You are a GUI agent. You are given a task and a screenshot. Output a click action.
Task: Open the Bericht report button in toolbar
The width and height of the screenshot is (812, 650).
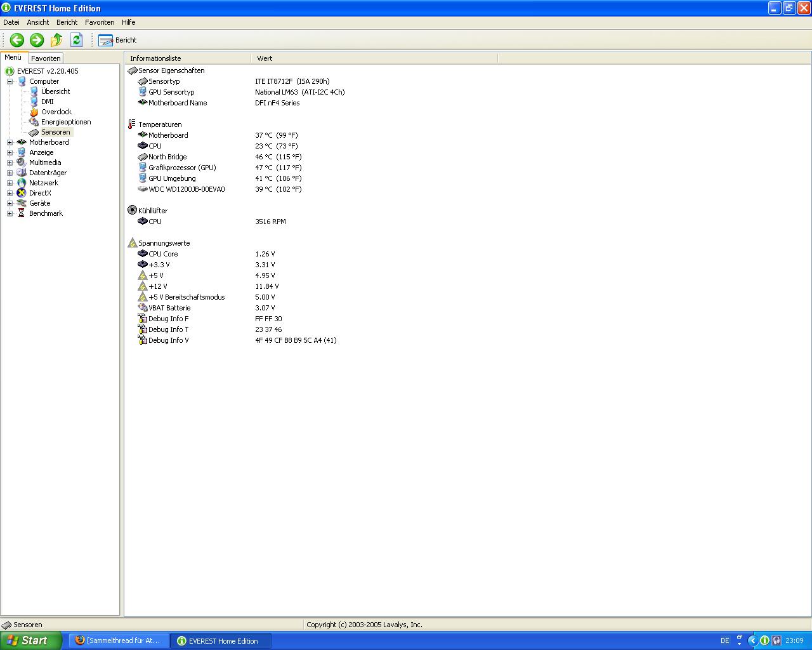click(x=117, y=40)
